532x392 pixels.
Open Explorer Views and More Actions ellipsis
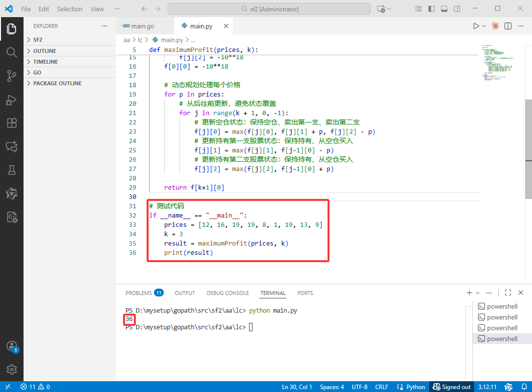[104, 26]
